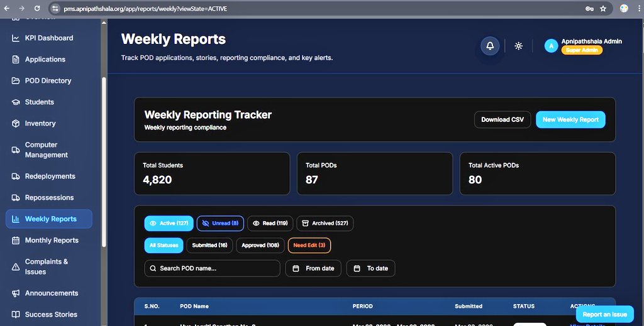Open Complaints & Issues in sidebar

click(x=49, y=266)
